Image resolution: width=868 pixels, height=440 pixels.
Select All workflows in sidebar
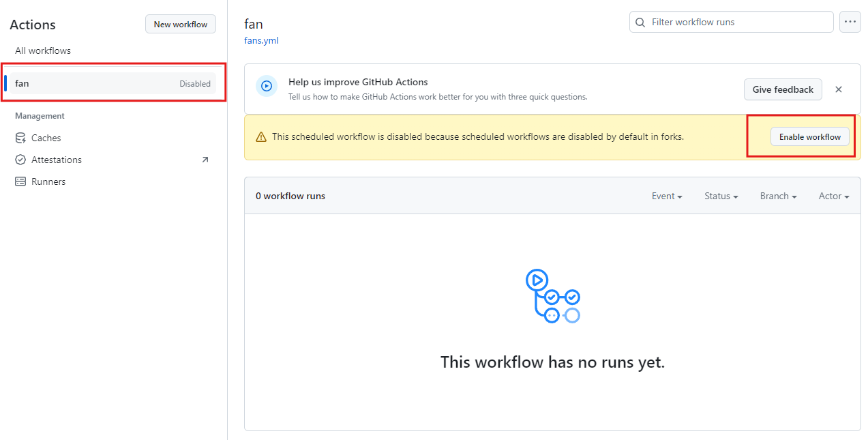click(43, 50)
